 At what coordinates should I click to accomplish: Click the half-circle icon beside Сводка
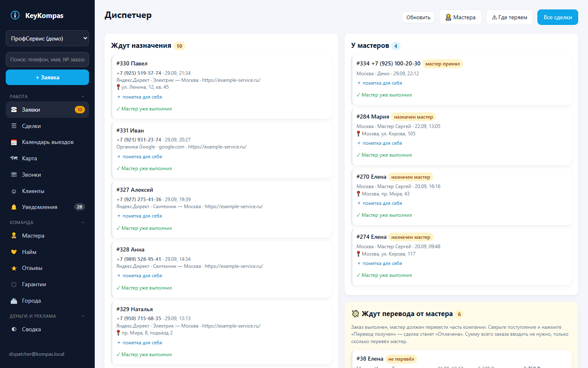pyautogui.click(x=14, y=329)
